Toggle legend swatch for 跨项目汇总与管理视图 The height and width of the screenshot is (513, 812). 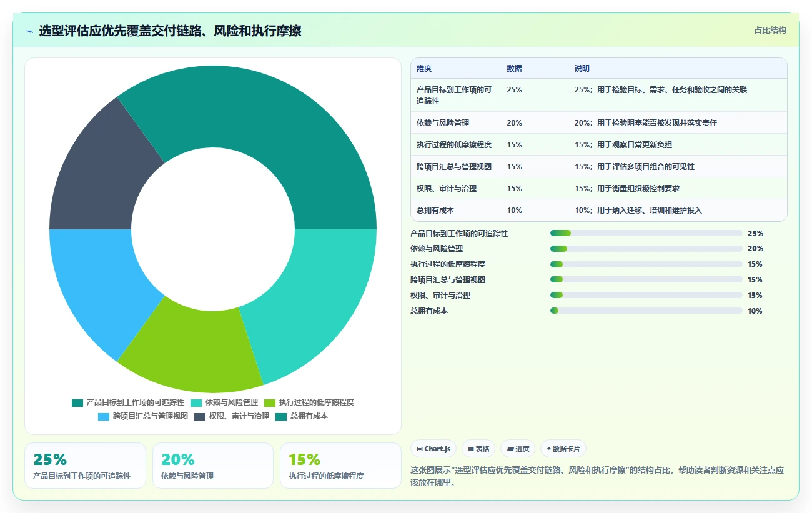pyautogui.click(x=104, y=417)
